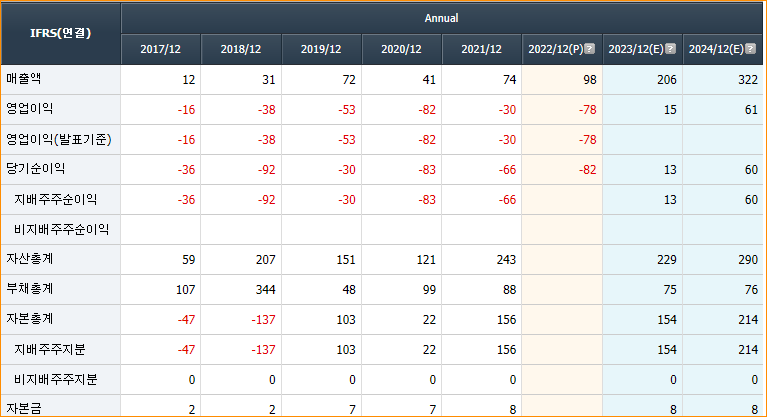Viewport: 767px width, 417px height.
Task: Click 영업이익 value 61 for 2024/12(E)
Action: pos(751,110)
